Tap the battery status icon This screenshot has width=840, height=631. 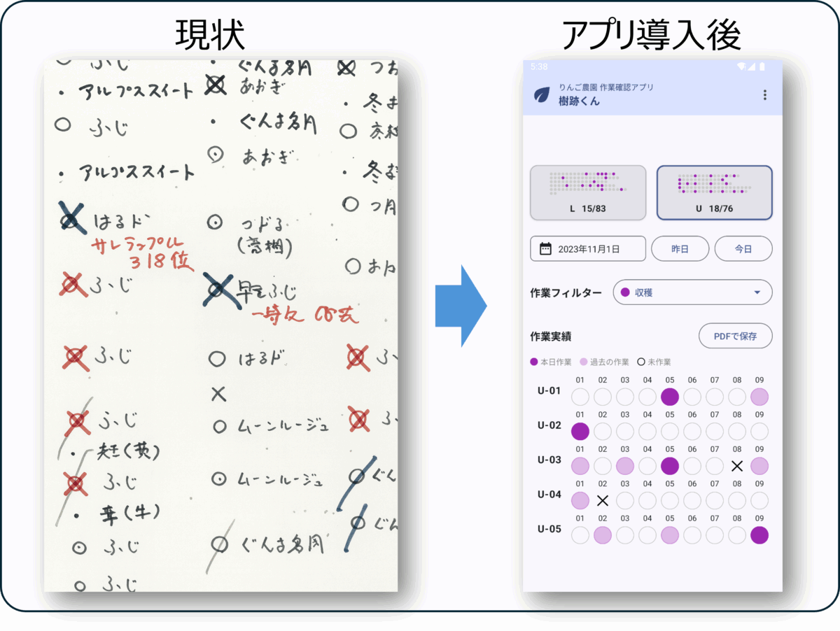click(762, 66)
